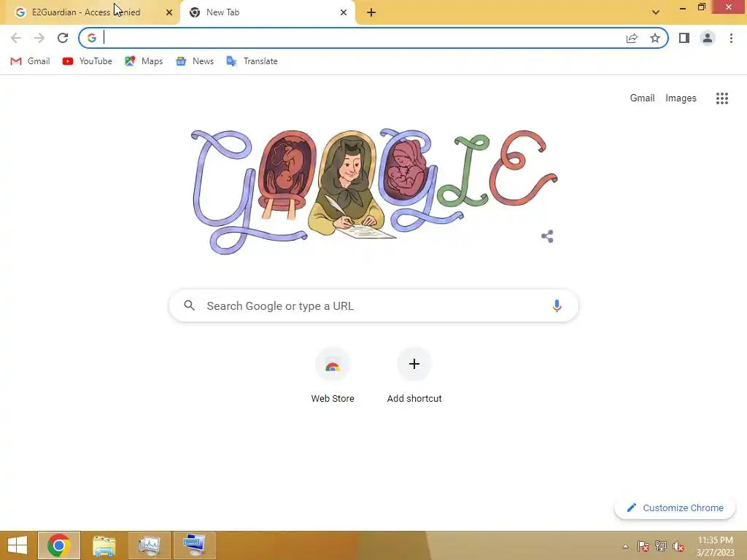Switch to the New Tab tab
747x560 pixels.
tap(268, 12)
